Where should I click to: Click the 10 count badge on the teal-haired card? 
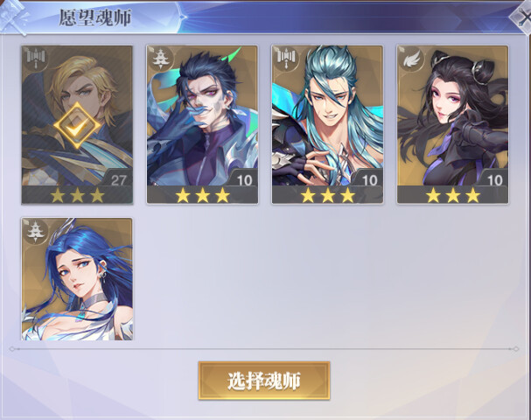coord(369,180)
